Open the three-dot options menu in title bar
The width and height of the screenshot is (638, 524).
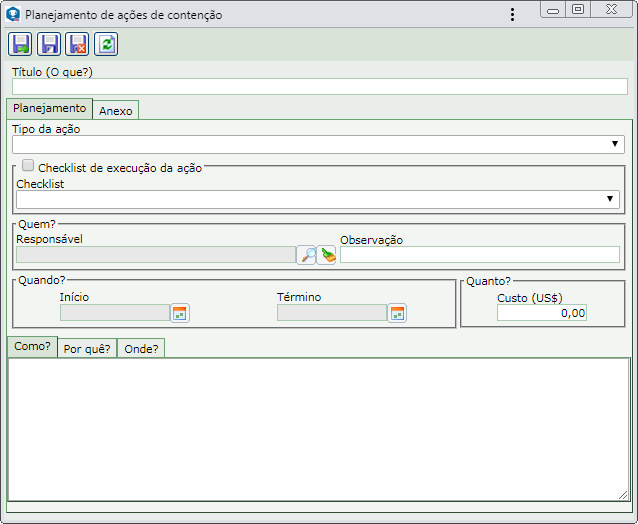(x=513, y=15)
